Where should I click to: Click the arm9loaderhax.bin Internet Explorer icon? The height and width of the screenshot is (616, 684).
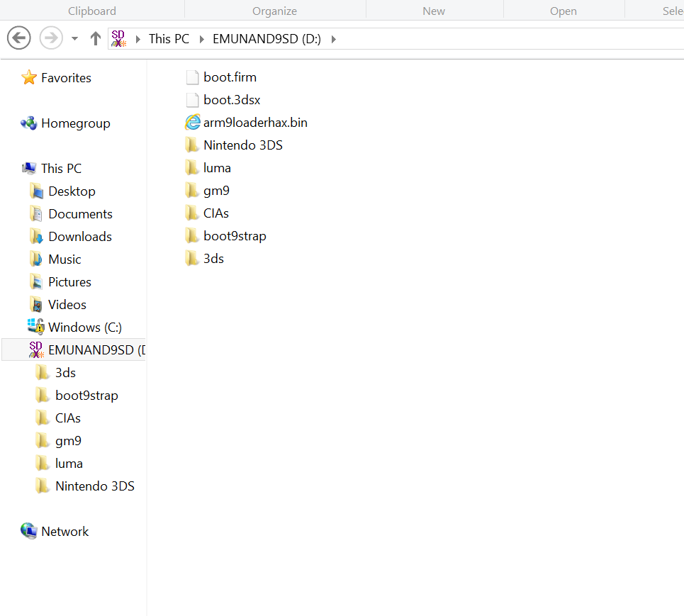192,123
